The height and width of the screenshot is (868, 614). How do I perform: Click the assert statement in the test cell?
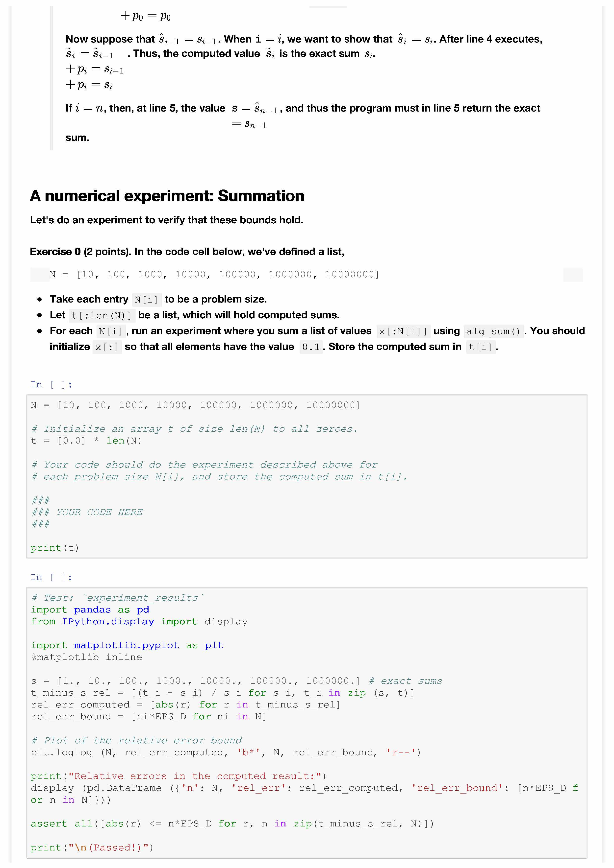click(232, 824)
